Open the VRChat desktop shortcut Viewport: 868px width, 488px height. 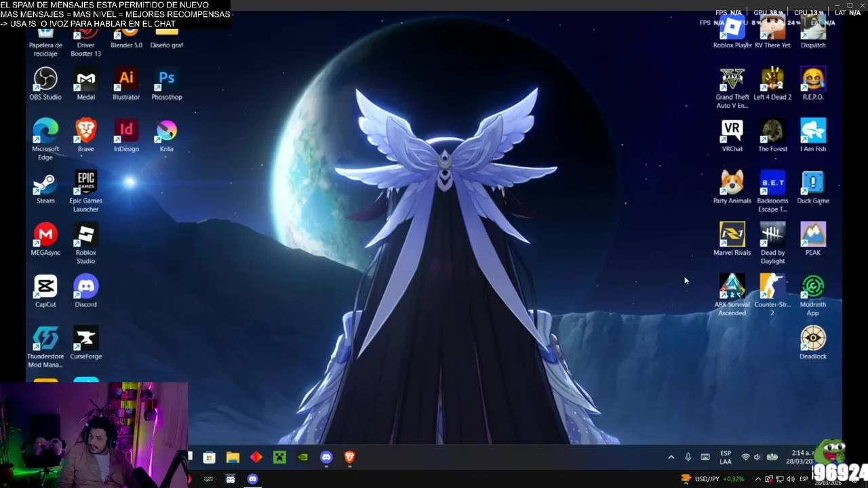732,136
